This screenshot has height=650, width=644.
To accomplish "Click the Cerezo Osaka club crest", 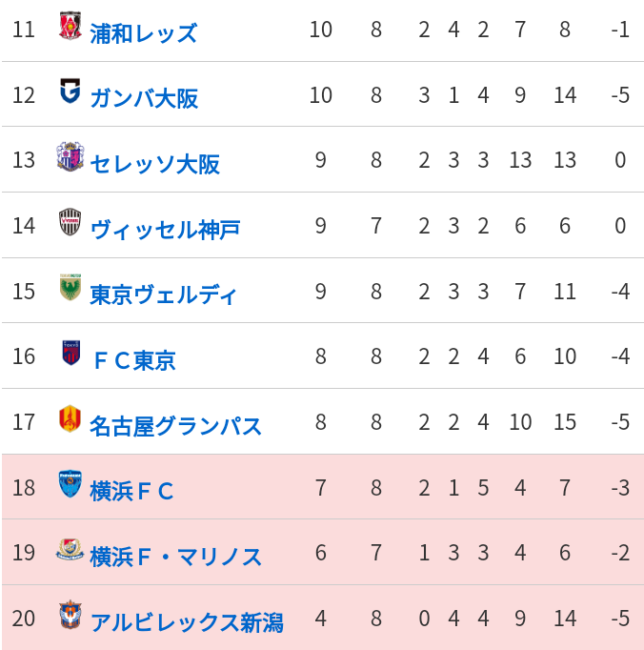I will [70, 156].
